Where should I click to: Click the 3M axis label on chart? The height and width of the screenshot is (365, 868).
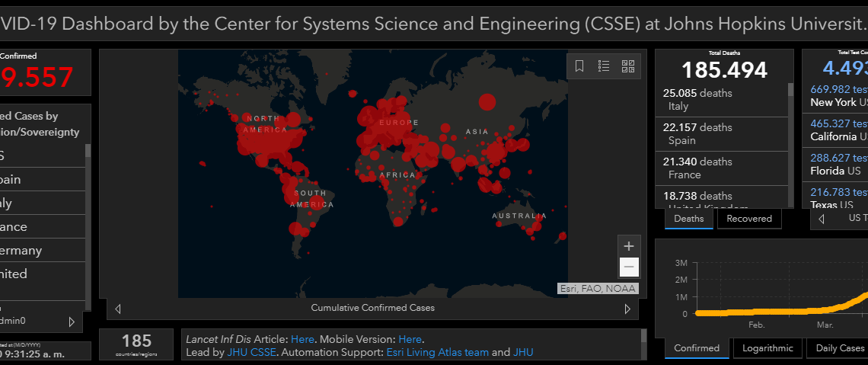coord(681,262)
